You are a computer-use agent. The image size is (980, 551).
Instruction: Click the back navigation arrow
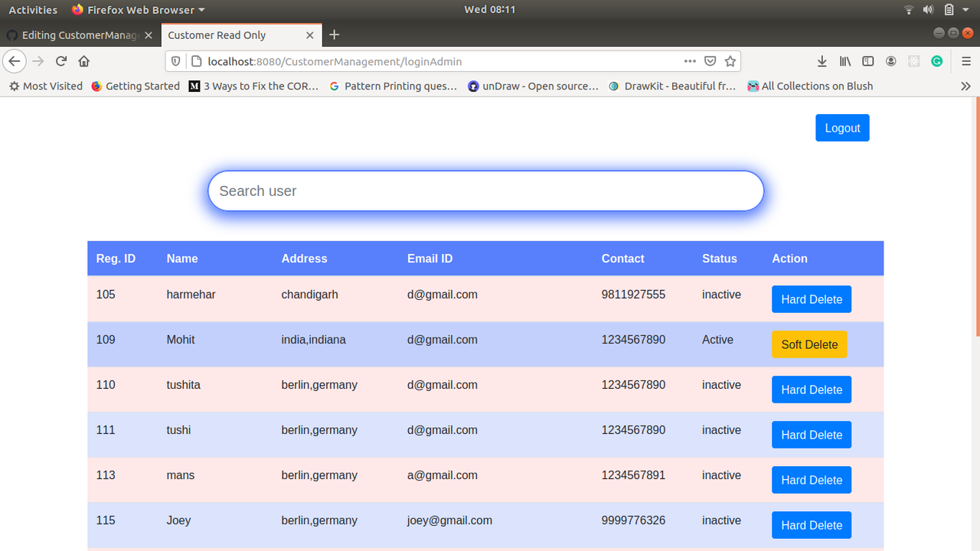[x=14, y=61]
